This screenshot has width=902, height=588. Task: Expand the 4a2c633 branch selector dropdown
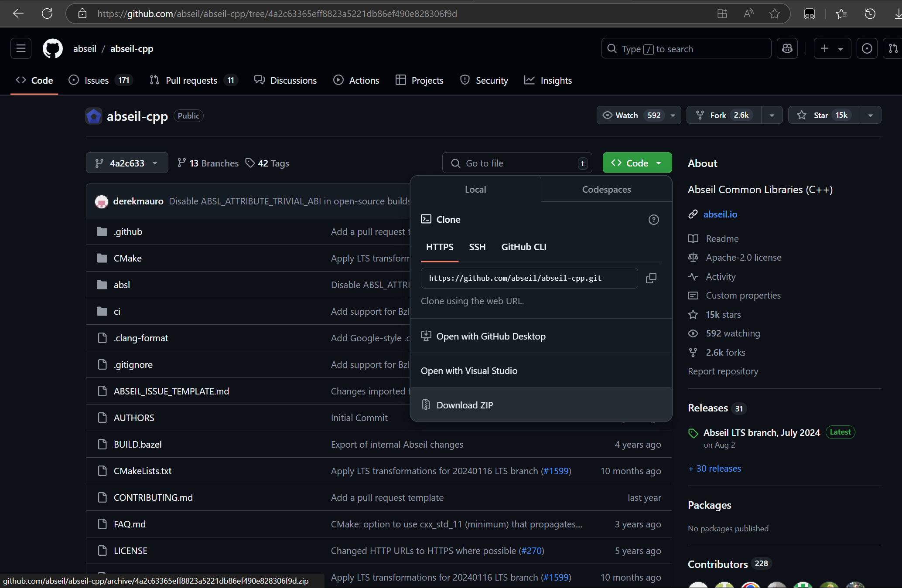[127, 163]
